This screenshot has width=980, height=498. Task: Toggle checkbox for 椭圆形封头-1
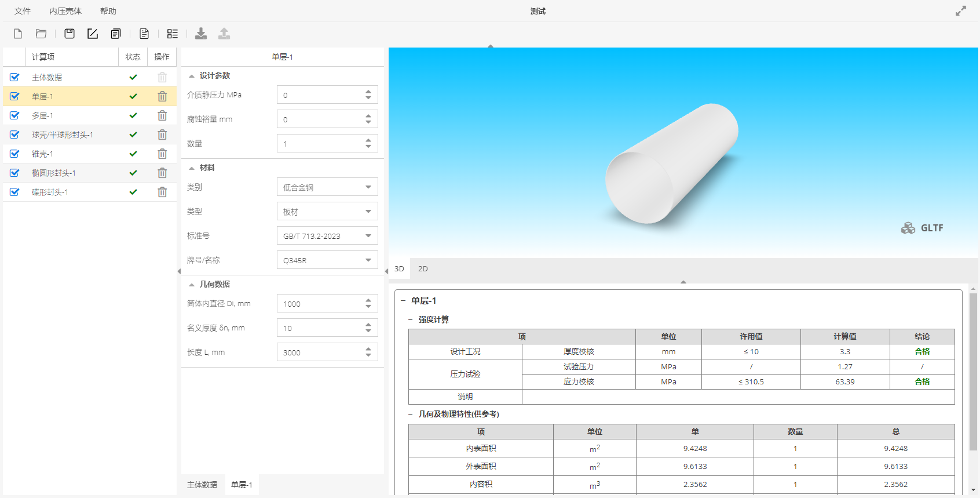pyautogui.click(x=14, y=173)
